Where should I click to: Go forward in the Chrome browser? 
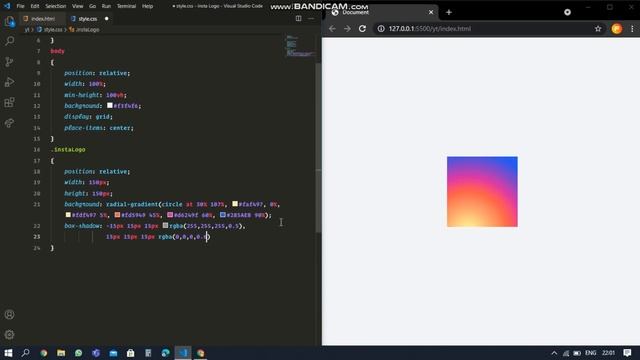point(347,29)
